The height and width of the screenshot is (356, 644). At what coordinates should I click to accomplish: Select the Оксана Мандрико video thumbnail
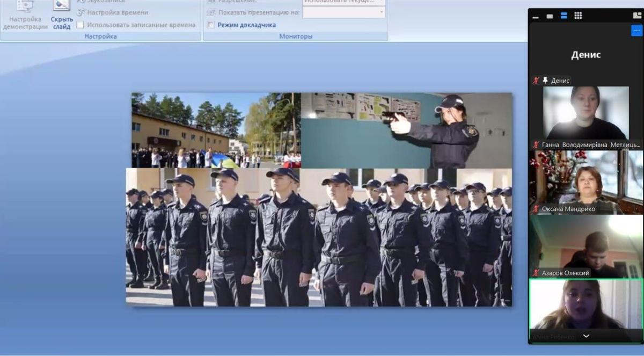[586, 182]
